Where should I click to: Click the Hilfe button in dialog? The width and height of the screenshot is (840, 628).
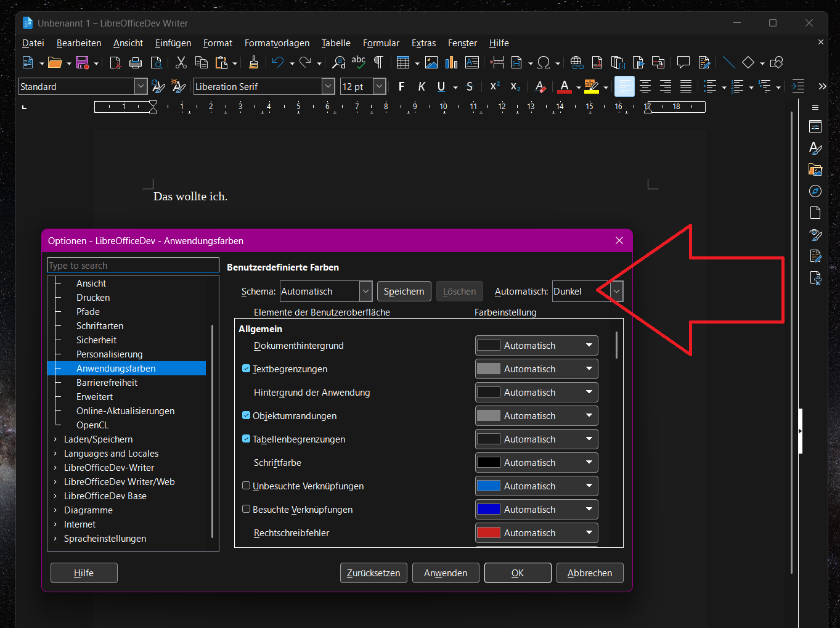(x=84, y=573)
